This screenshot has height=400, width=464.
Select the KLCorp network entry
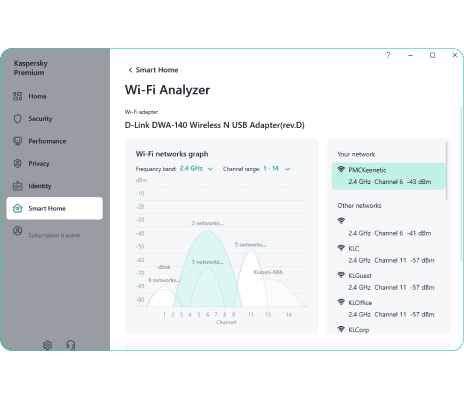[389, 329]
